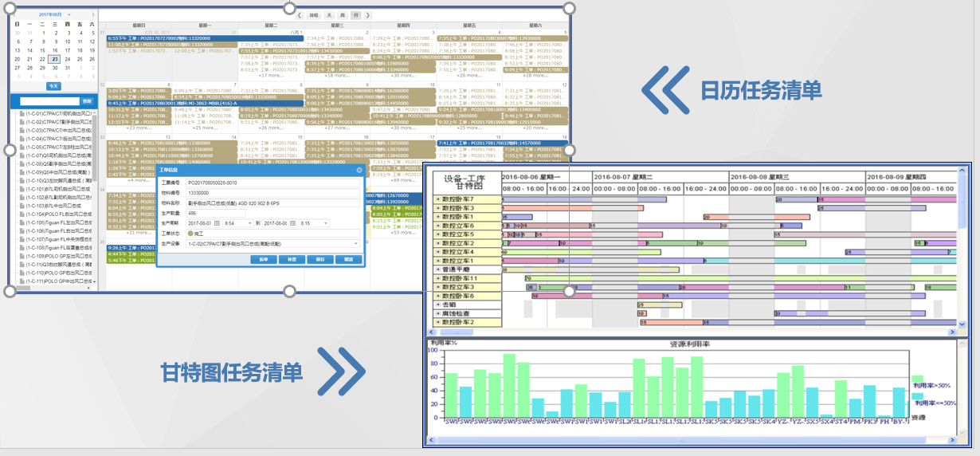Switch calendar to 排程 view

click(314, 15)
